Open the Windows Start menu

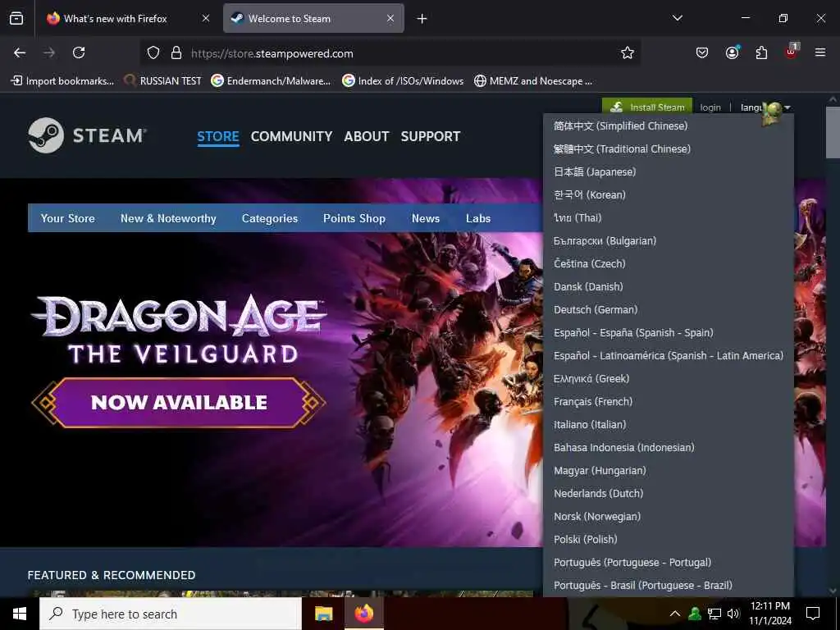coord(20,614)
